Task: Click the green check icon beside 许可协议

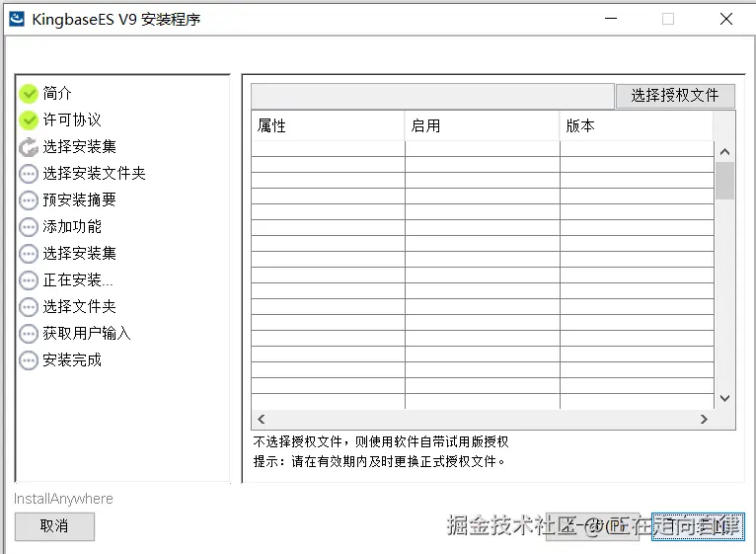Action: [29, 120]
